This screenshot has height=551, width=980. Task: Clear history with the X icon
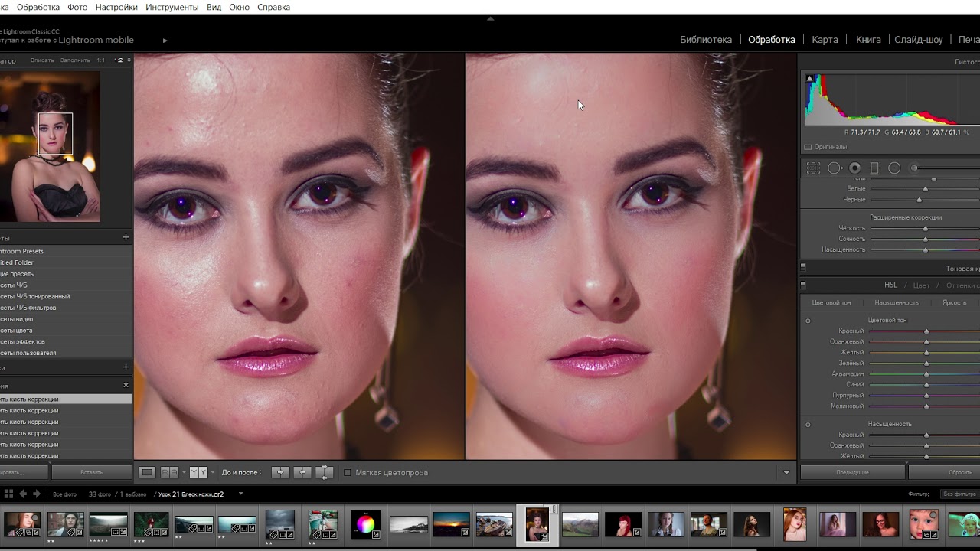126,385
